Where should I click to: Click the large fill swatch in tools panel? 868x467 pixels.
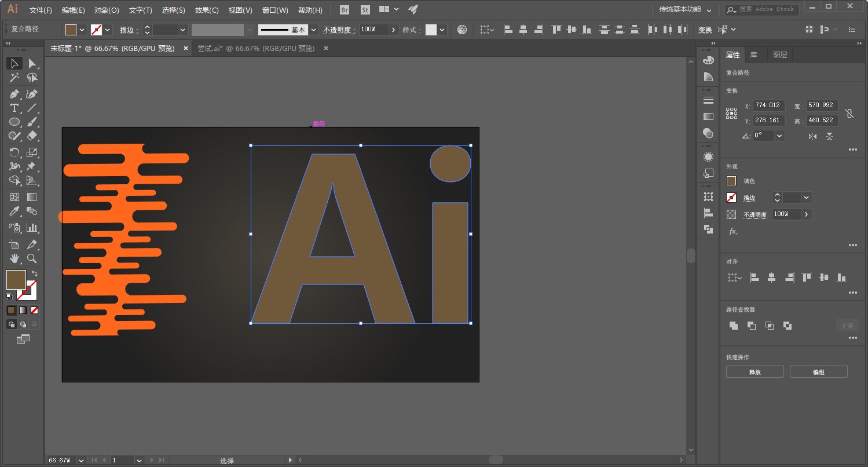pyautogui.click(x=16, y=280)
